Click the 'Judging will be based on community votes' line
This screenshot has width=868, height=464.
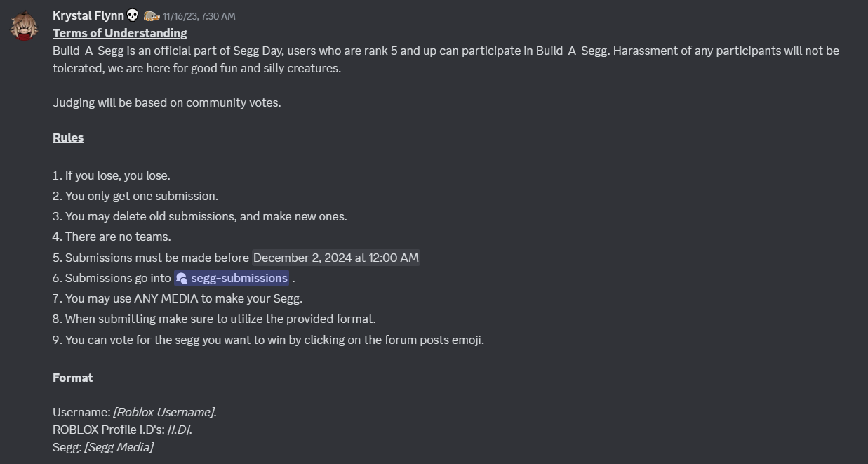[x=167, y=102]
